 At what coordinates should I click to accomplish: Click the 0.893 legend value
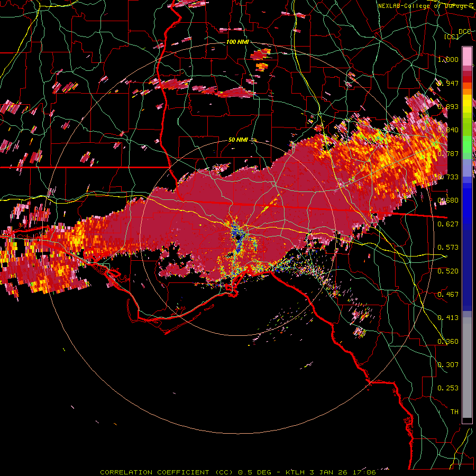448,106
